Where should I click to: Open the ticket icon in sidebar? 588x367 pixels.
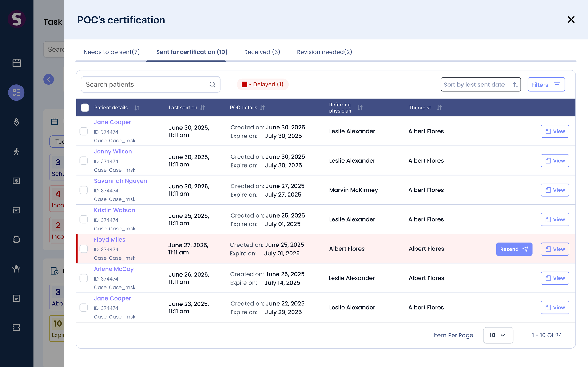click(16, 328)
